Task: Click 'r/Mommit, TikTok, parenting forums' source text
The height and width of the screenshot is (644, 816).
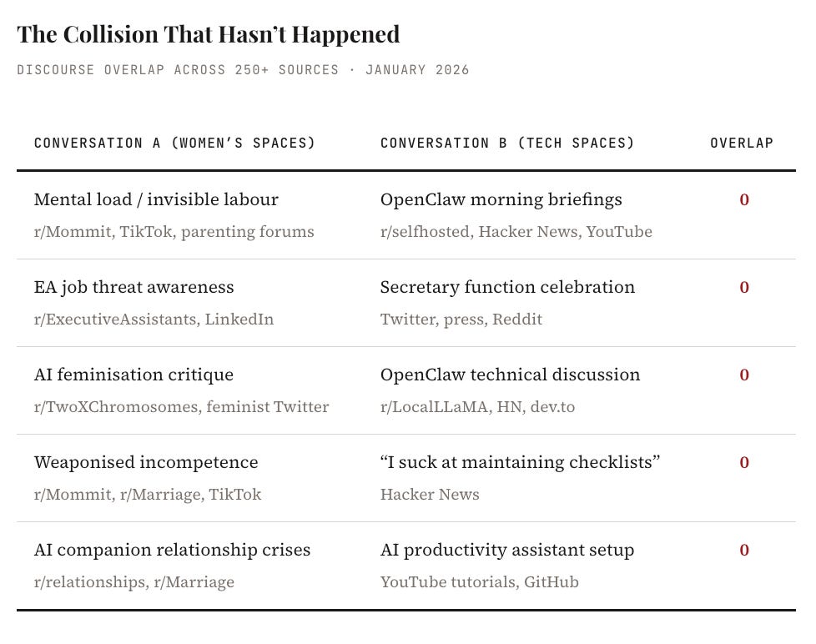Action: [174, 231]
